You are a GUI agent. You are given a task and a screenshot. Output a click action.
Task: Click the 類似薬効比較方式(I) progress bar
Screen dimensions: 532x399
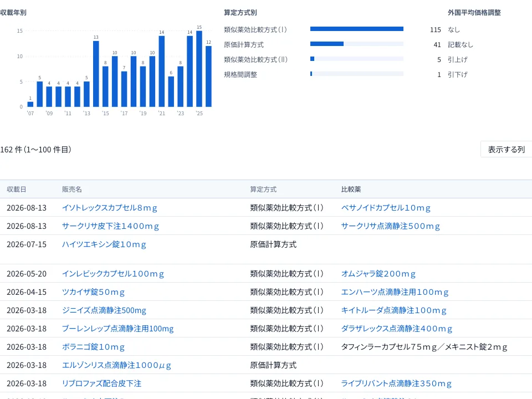pyautogui.click(x=356, y=29)
